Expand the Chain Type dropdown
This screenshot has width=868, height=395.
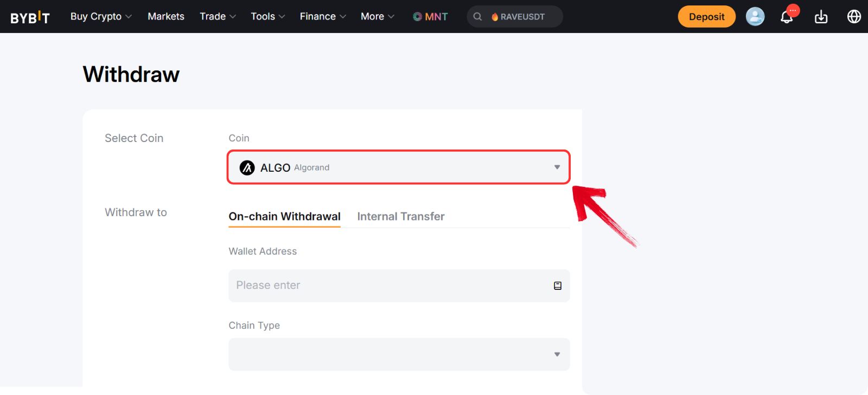(x=399, y=354)
